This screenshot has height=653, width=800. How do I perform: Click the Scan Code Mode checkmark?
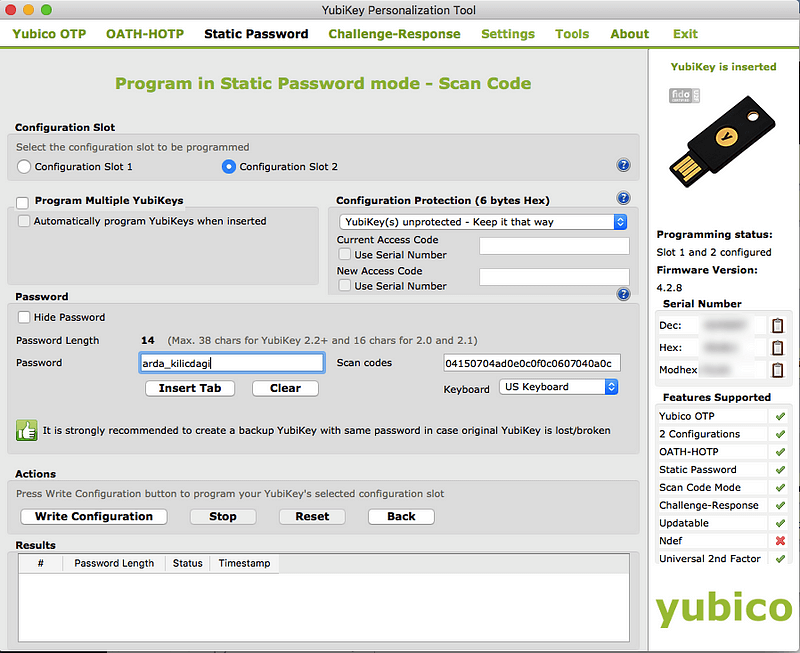[x=780, y=488]
